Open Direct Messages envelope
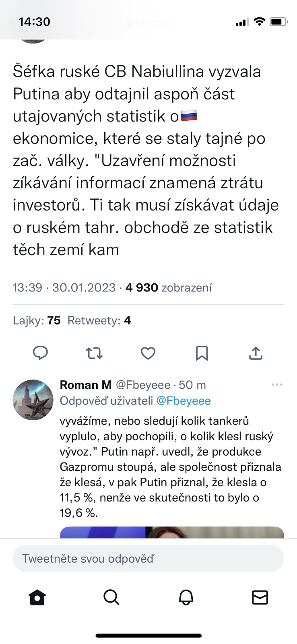The width and height of the screenshot is (297, 644). coord(260,597)
